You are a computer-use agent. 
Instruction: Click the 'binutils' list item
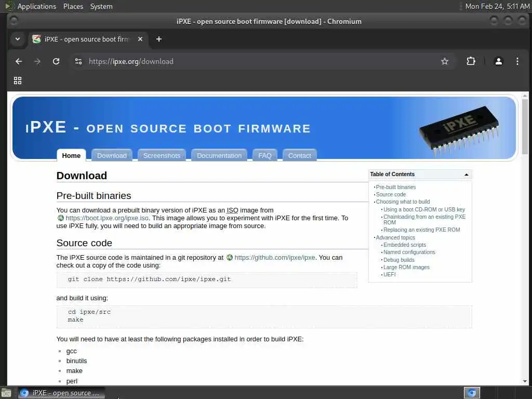pos(76,361)
